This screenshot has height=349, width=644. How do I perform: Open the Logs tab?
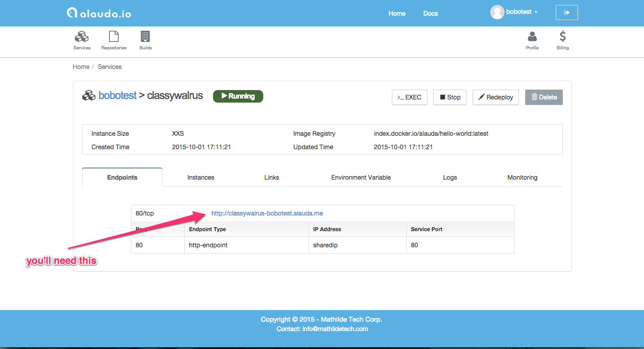(x=450, y=177)
